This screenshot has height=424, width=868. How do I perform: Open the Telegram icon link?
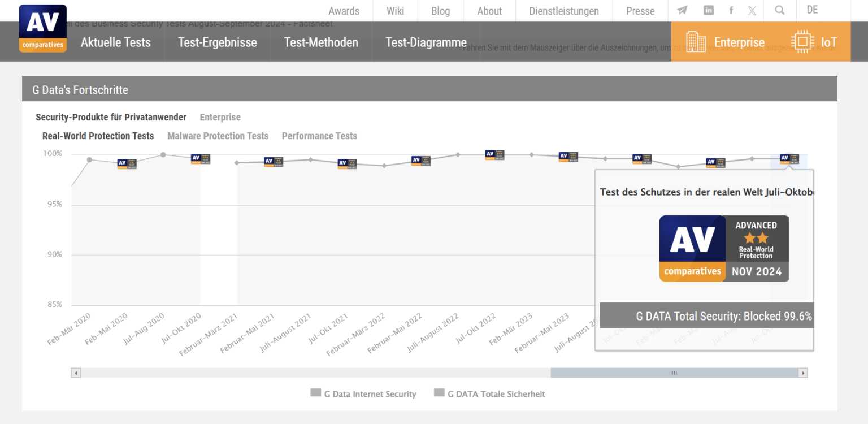[683, 10]
